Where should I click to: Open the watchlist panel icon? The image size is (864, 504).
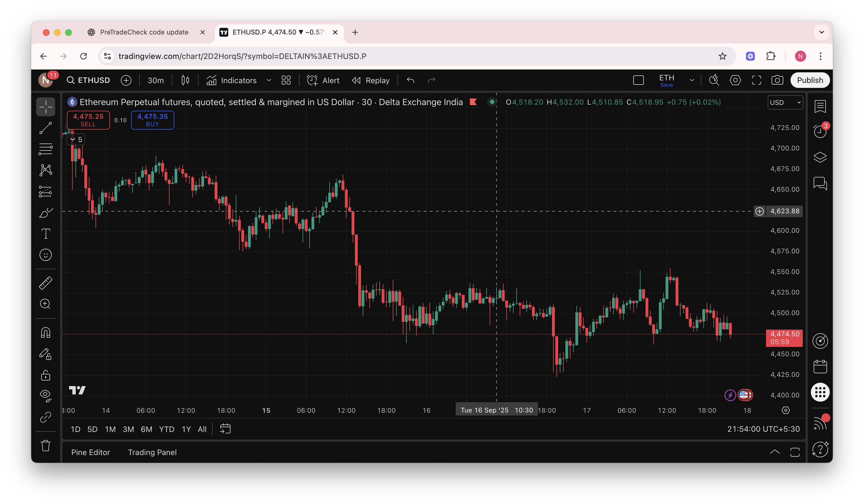pyautogui.click(x=820, y=106)
